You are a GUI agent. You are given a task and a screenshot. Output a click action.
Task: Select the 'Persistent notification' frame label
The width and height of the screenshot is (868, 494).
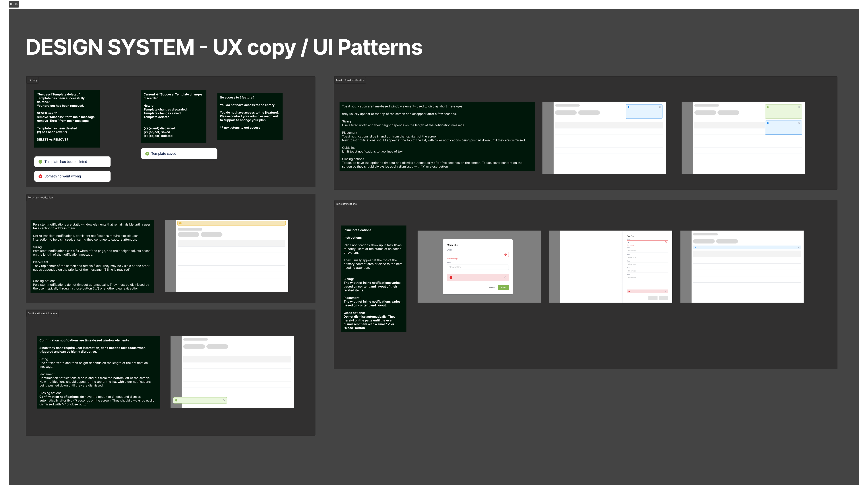click(40, 198)
